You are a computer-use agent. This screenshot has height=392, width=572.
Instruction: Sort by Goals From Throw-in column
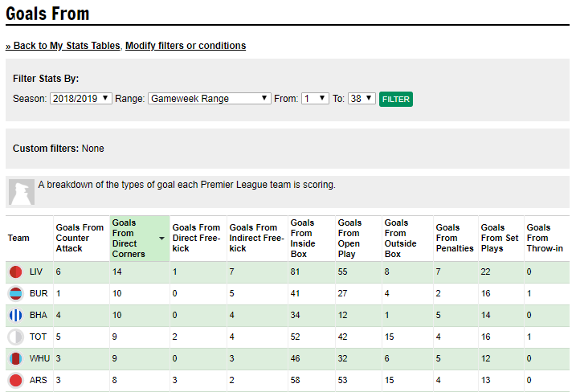click(x=545, y=238)
